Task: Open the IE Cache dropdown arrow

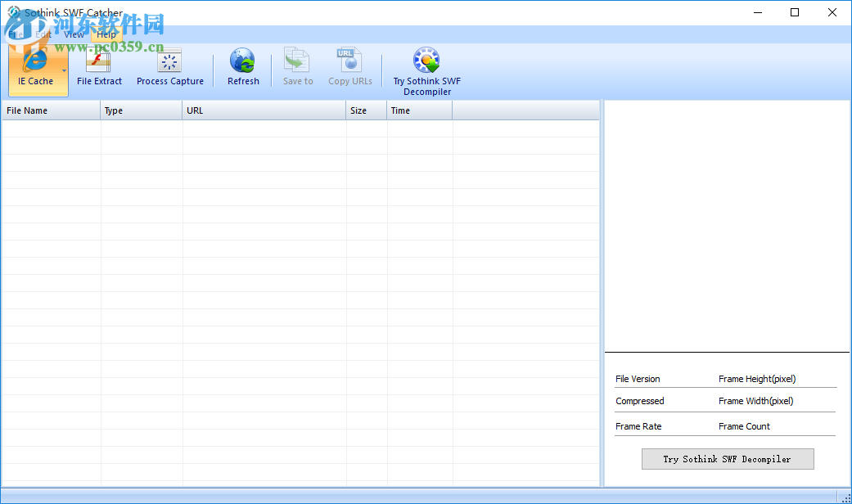Action: pyautogui.click(x=63, y=72)
